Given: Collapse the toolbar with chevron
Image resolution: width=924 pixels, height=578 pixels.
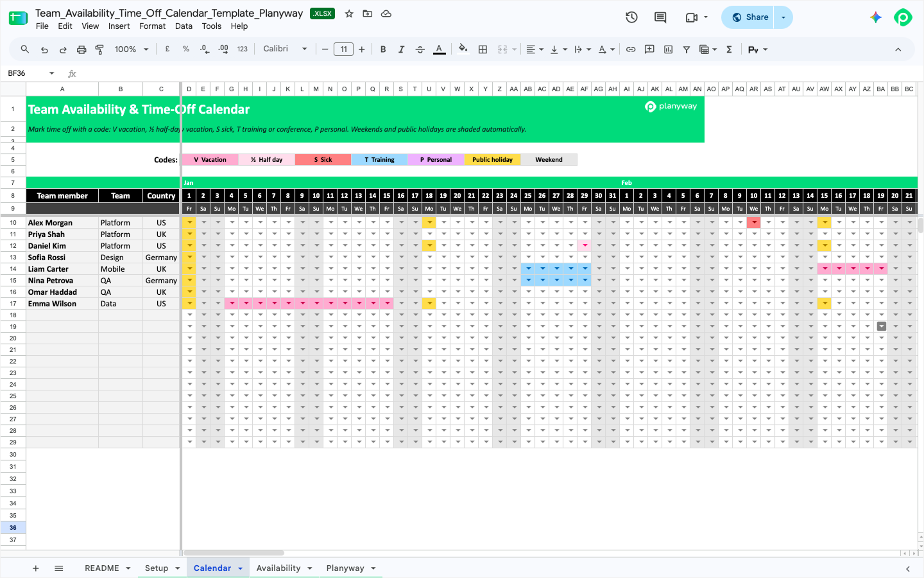Looking at the screenshot, I should pyautogui.click(x=898, y=49).
